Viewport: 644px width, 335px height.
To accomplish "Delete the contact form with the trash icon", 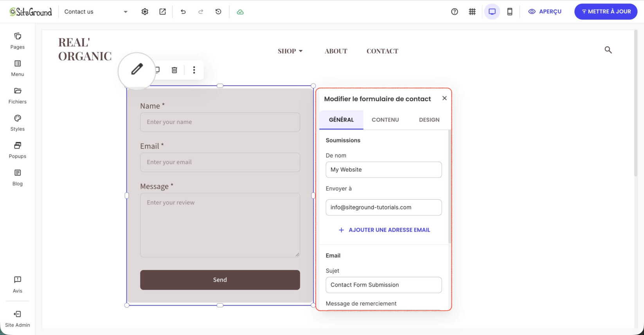I will (174, 70).
